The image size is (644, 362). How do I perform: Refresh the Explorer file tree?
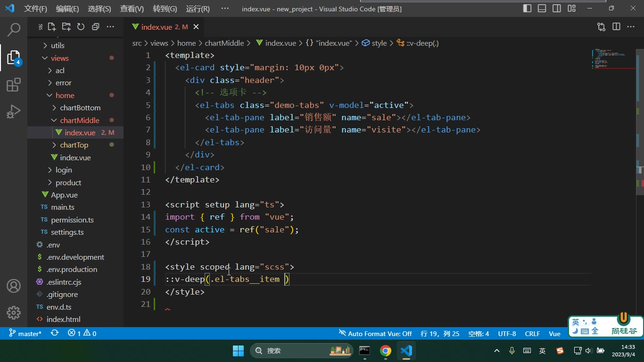click(x=81, y=27)
